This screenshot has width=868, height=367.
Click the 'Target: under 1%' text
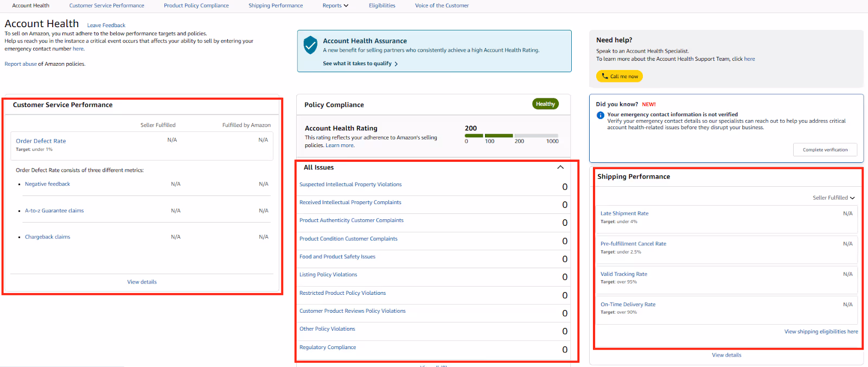click(x=34, y=149)
